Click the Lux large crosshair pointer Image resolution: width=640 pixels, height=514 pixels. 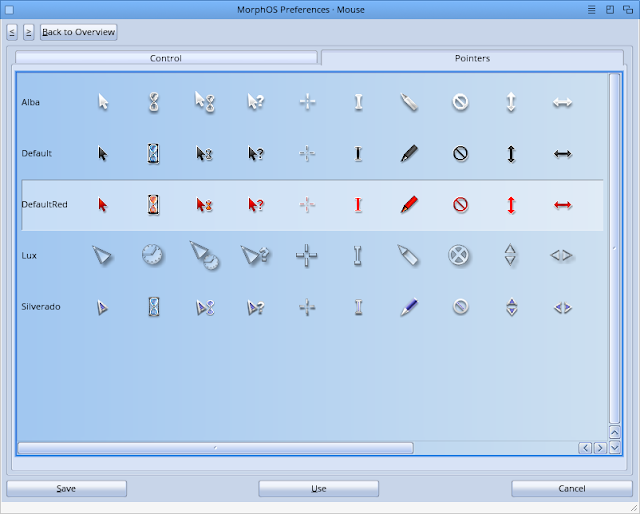pyautogui.click(x=307, y=256)
